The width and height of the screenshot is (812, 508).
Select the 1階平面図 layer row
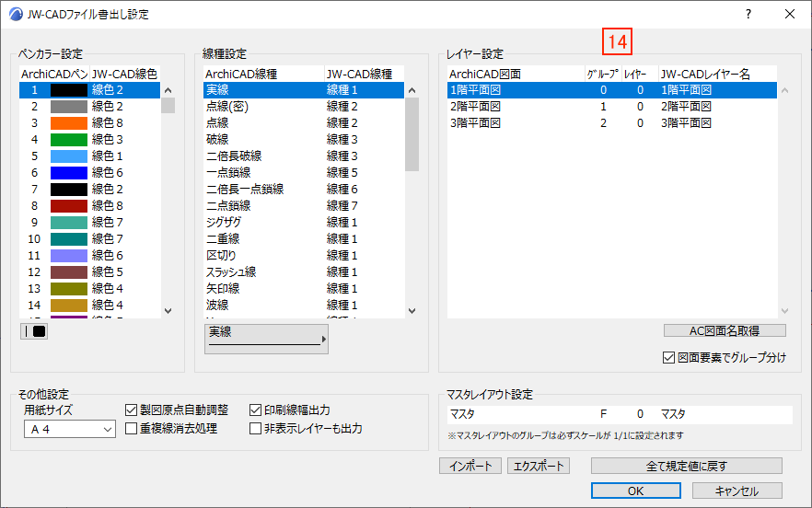coord(612,90)
